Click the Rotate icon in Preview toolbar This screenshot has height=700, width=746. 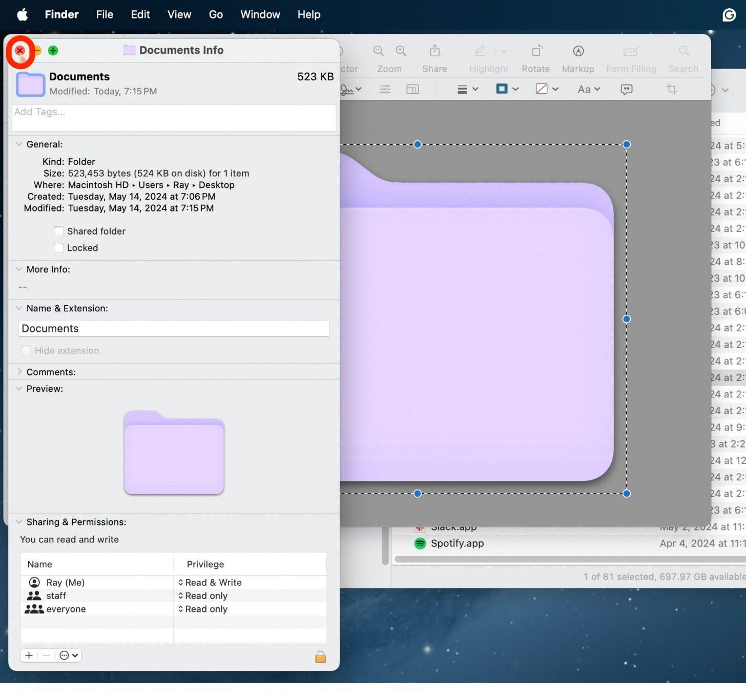click(536, 51)
